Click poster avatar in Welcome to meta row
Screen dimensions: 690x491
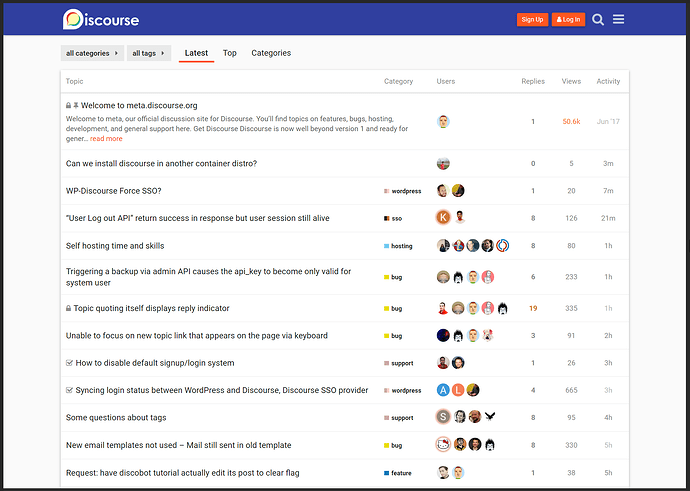[443, 121]
